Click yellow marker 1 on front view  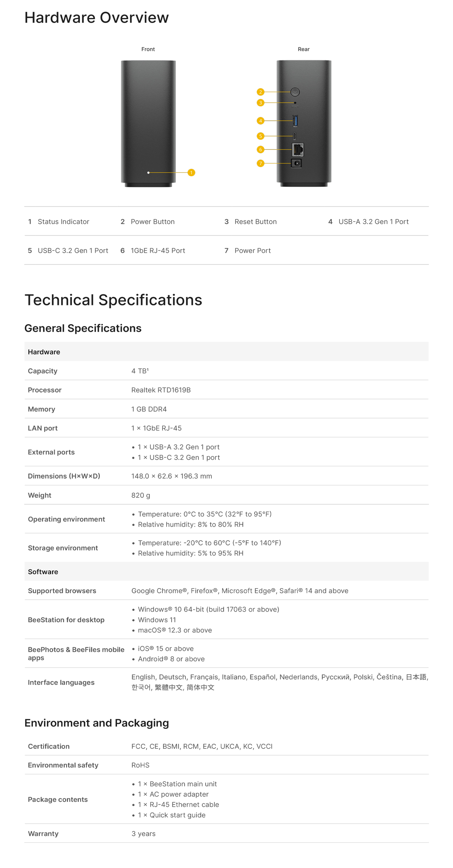click(x=191, y=173)
